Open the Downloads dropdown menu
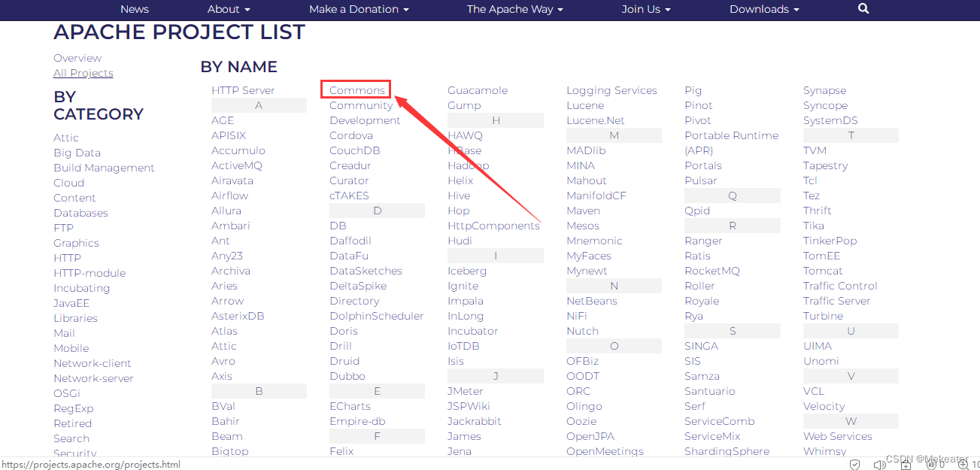 (764, 9)
